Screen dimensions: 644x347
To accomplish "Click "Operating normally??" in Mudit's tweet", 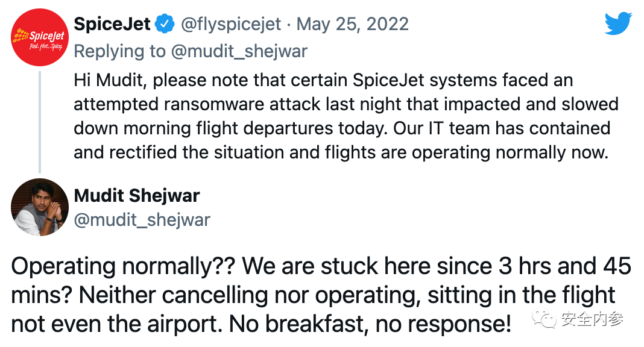I will coord(123,267).
